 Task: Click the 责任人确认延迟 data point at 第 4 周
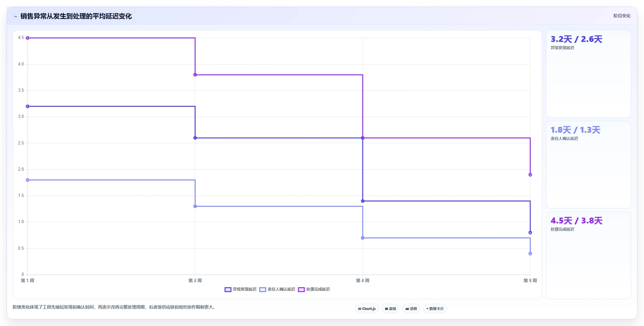point(363,238)
